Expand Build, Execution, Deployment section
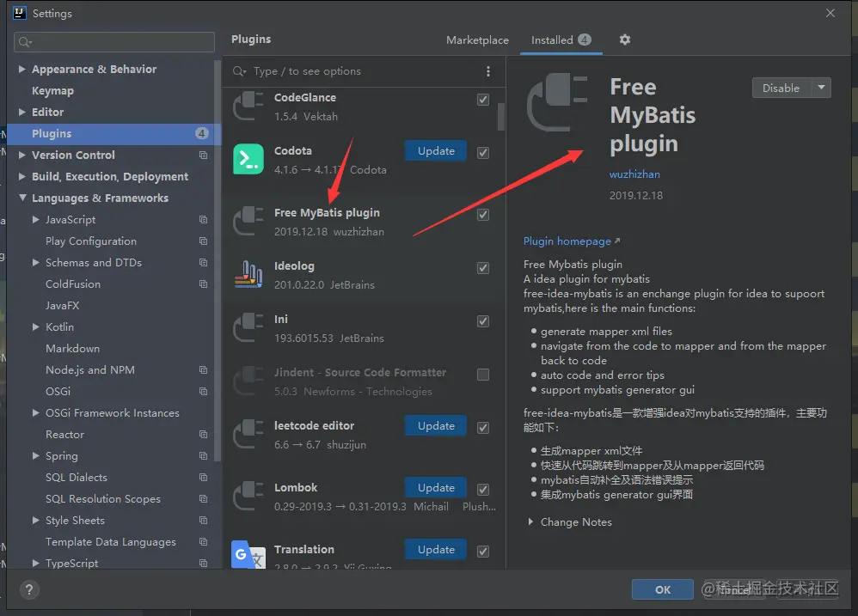 [x=21, y=176]
